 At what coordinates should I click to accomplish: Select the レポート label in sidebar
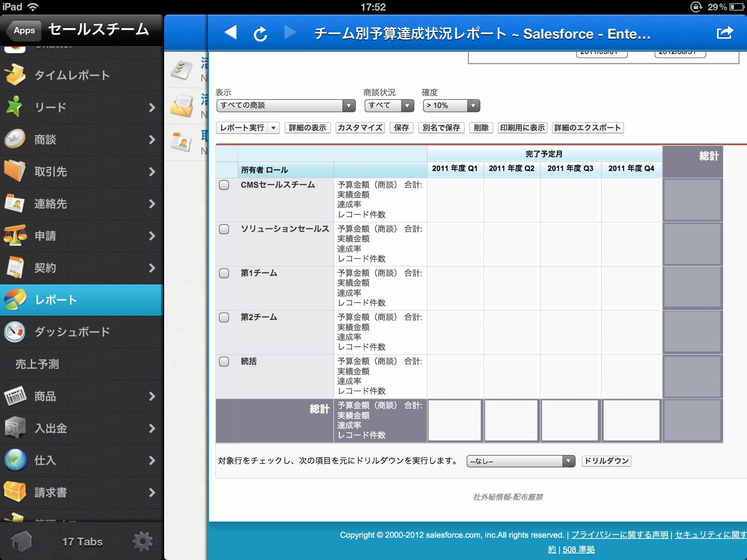pos(56,300)
